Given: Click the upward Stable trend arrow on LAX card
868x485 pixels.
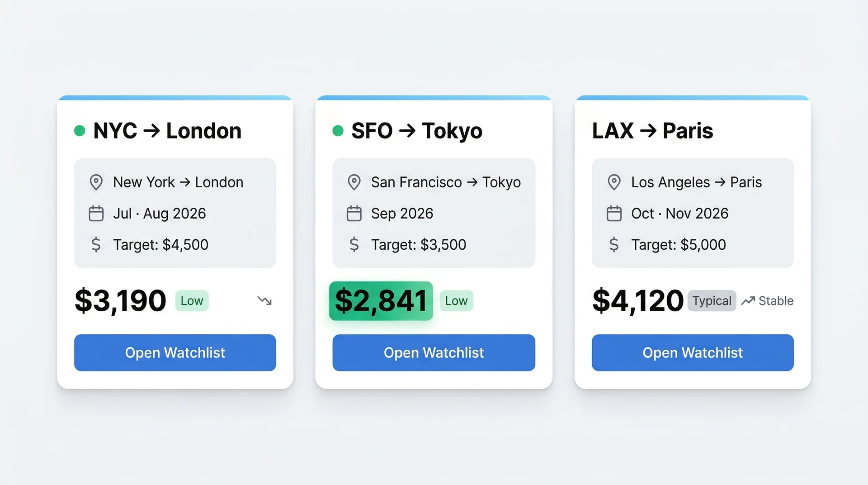Looking at the screenshot, I should point(748,300).
